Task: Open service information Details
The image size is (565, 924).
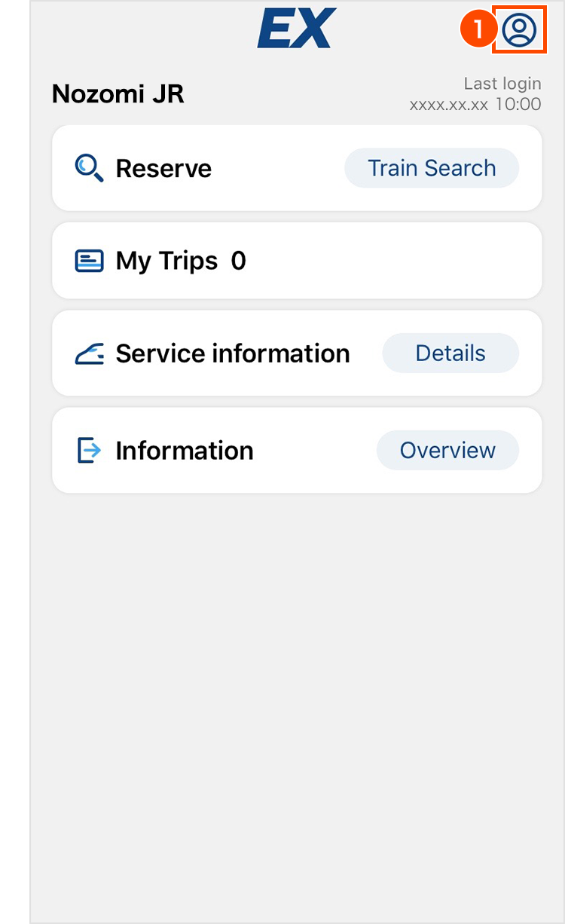Action: [x=450, y=353]
